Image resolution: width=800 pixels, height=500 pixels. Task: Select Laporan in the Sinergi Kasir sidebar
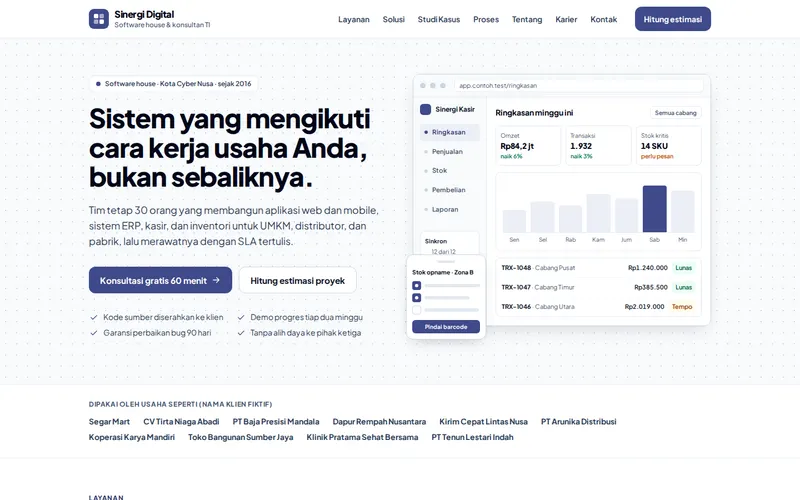point(449,209)
